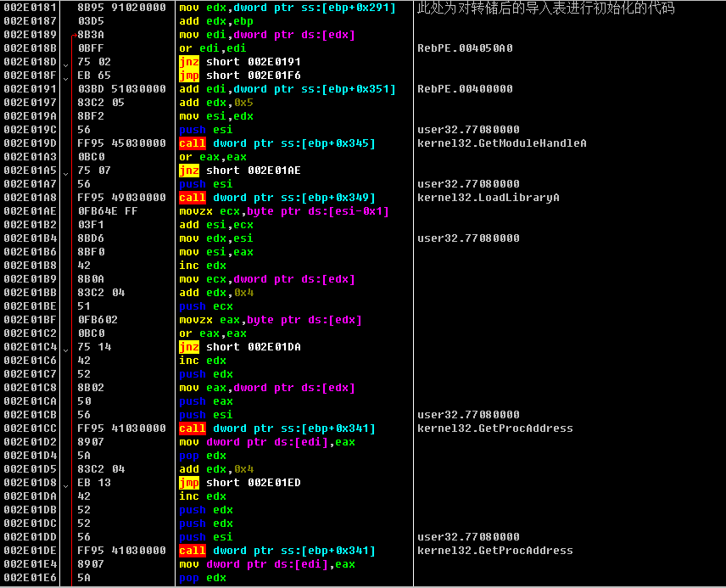Select call dword ptr ss:[ebp+0x345]
This screenshot has height=588, width=726.
[x=277, y=143]
